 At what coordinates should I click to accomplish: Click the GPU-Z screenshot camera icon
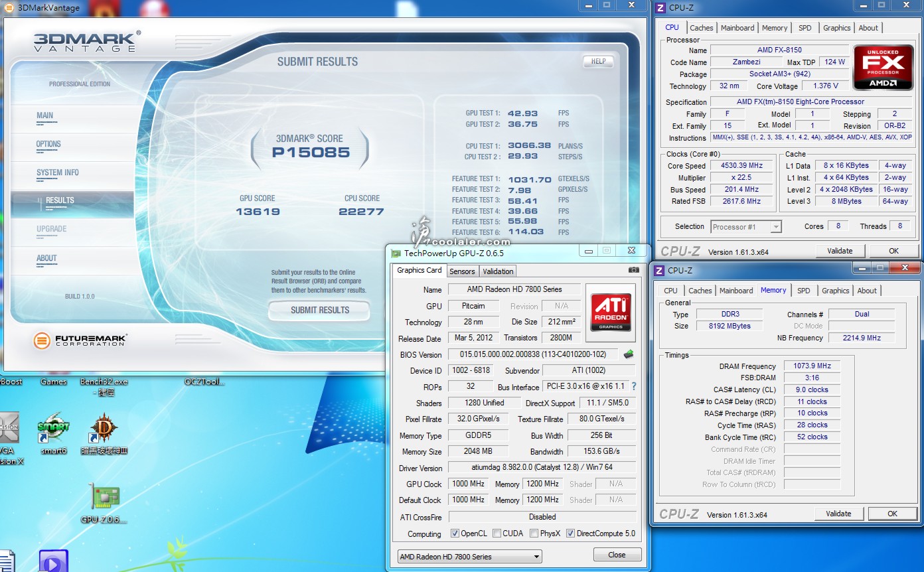[634, 270]
